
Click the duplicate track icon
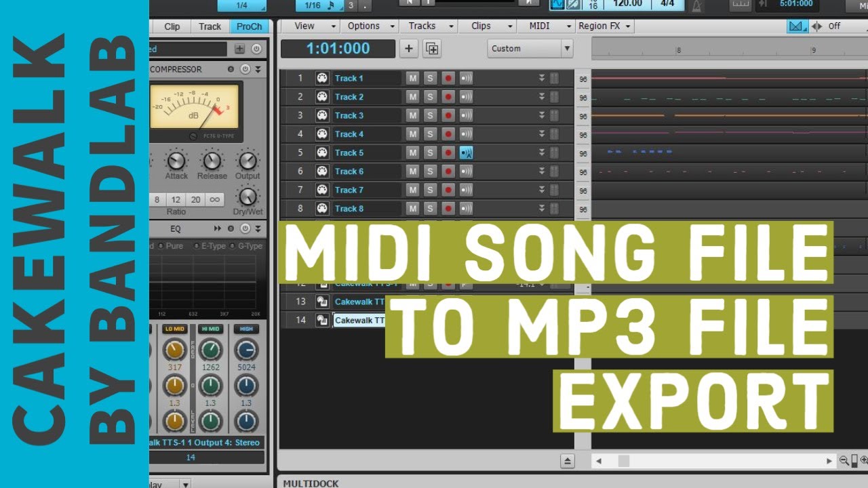(x=432, y=48)
